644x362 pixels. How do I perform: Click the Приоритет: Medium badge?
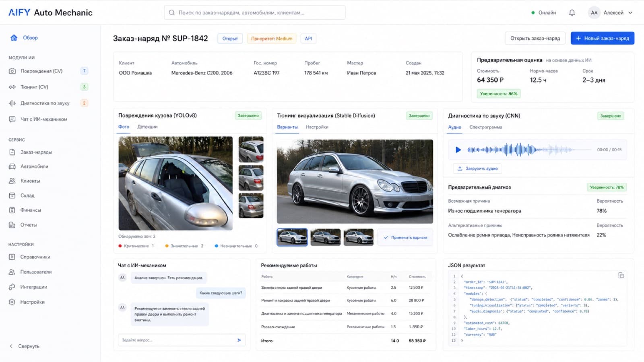pyautogui.click(x=272, y=39)
